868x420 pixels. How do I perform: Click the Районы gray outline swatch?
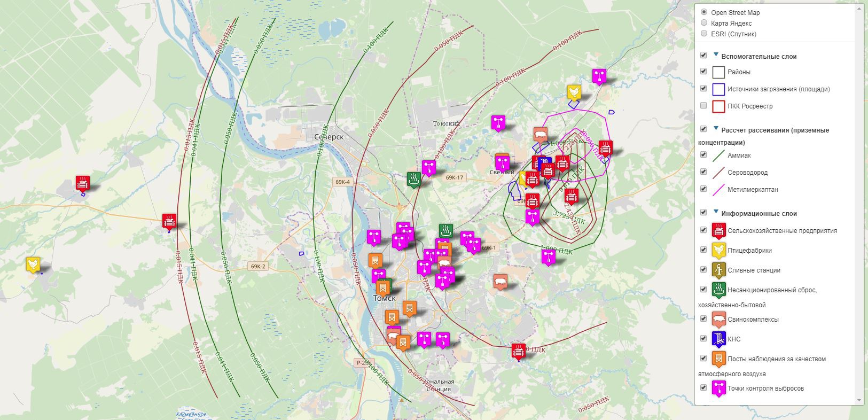(718, 72)
